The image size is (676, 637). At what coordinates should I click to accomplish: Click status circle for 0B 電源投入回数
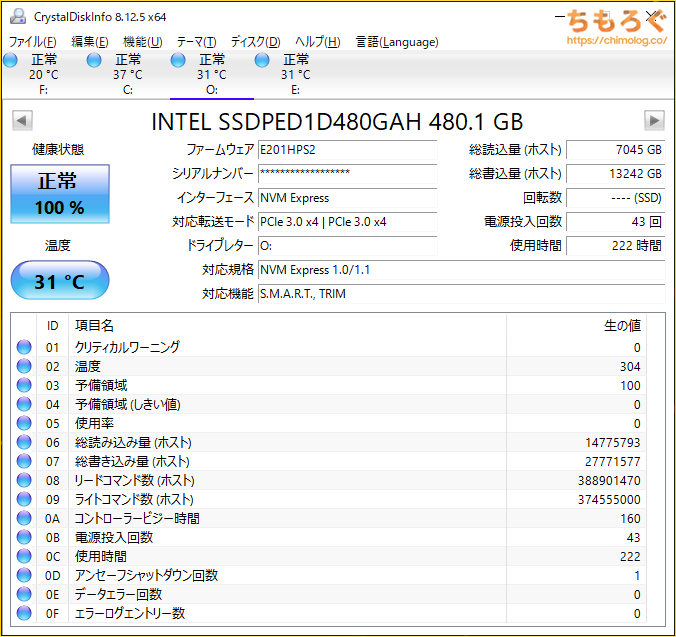coord(24,537)
